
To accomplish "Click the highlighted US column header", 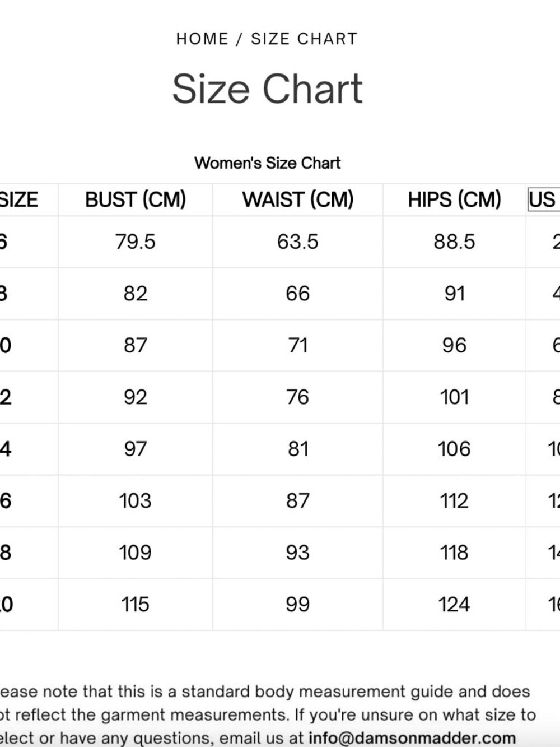I will pyautogui.click(x=543, y=199).
